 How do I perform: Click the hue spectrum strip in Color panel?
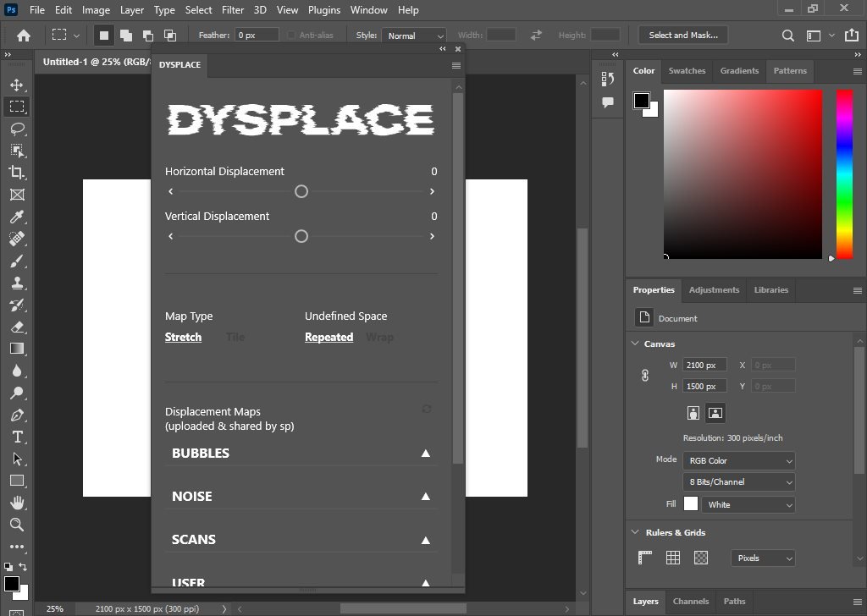(x=844, y=174)
